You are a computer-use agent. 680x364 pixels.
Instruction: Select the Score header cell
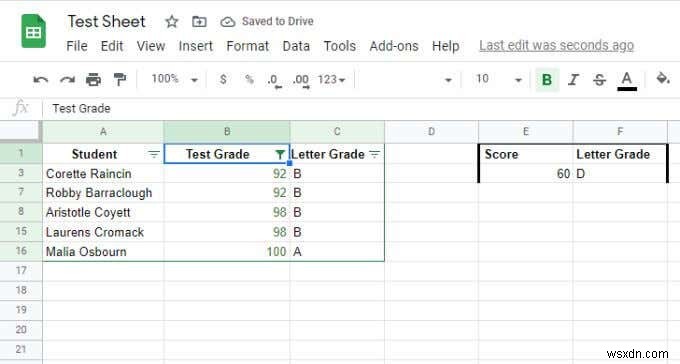tap(526, 154)
